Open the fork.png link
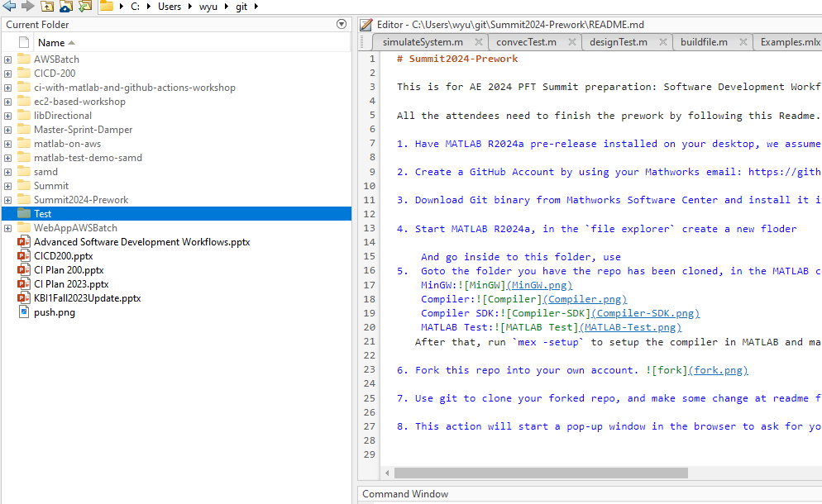Viewport: 822px width, 504px height. (x=718, y=370)
